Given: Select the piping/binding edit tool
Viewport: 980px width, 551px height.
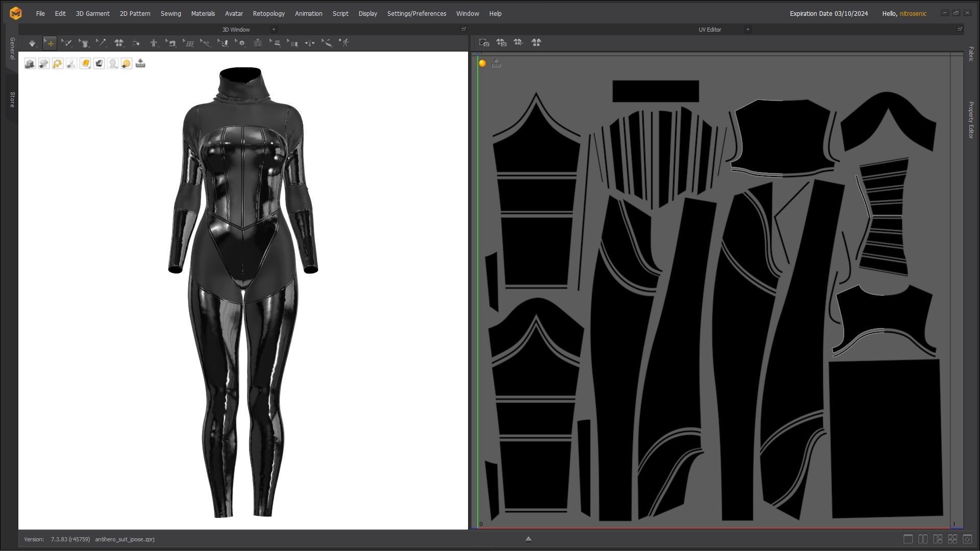Looking at the screenshot, I should 275,43.
